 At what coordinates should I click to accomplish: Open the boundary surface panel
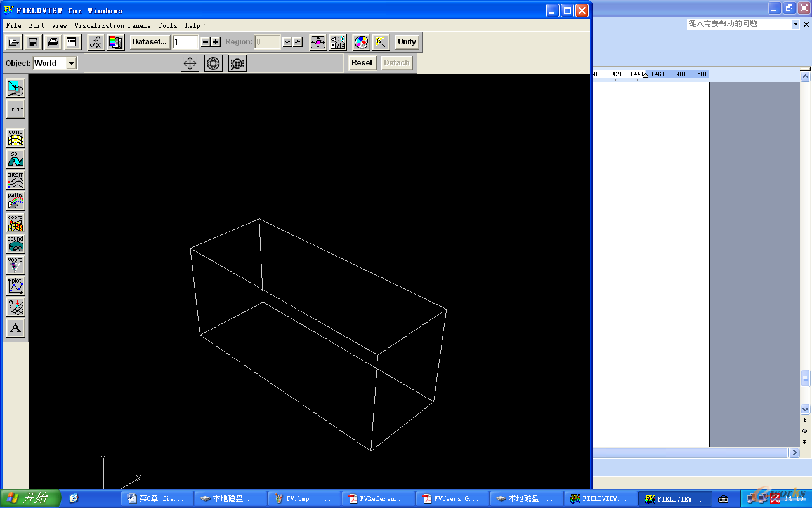click(15, 244)
